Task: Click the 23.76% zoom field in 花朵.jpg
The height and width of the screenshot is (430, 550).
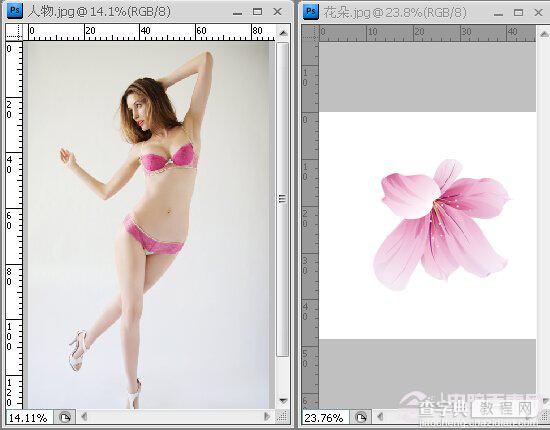Action: click(325, 418)
